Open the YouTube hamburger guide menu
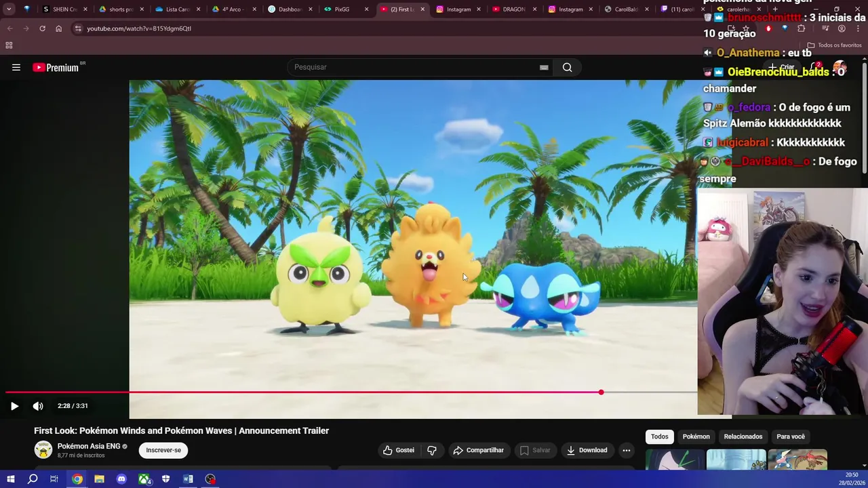Image resolution: width=868 pixels, height=488 pixels. [16, 67]
